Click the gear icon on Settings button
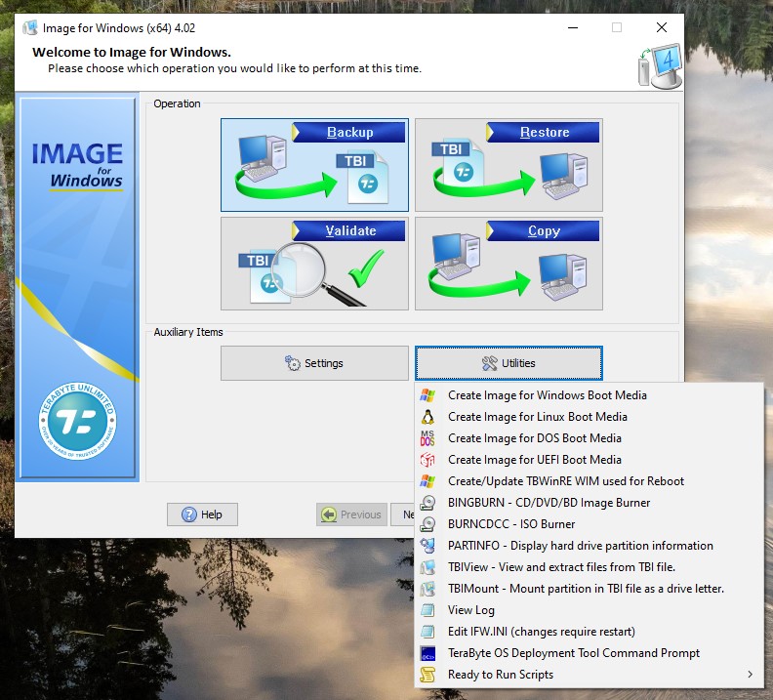The width and height of the screenshot is (773, 700). pyautogui.click(x=293, y=363)
